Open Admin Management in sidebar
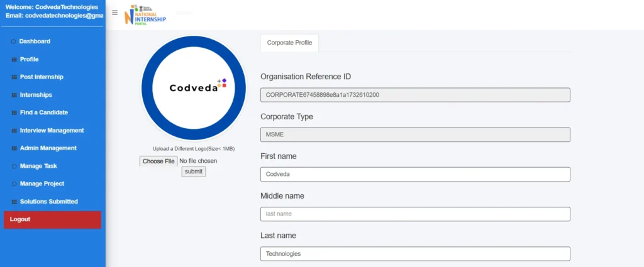Screen dimensions: 644x267 tap(48, 148)
